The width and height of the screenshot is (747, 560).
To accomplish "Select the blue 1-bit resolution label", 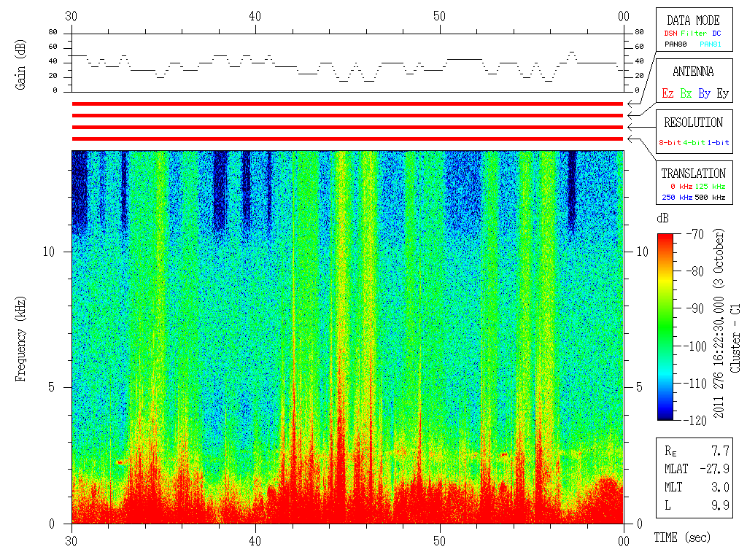I will (x=718, y=142).
